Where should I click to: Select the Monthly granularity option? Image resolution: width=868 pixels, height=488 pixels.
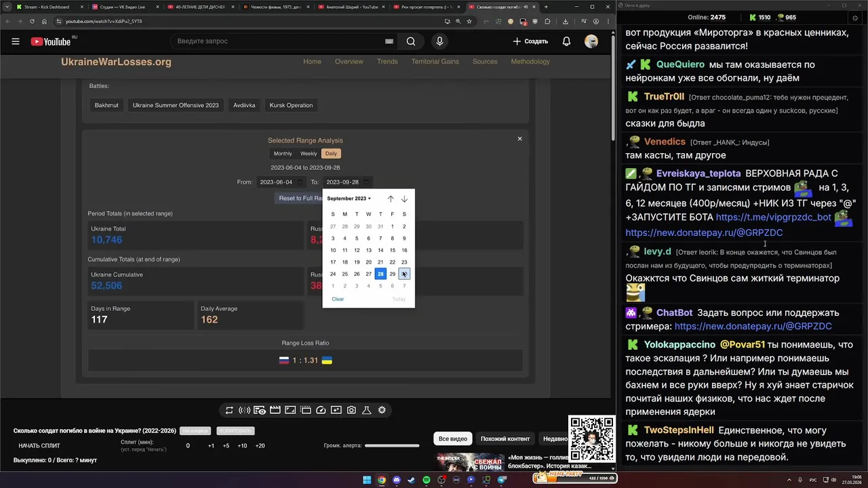coord(283,154)
